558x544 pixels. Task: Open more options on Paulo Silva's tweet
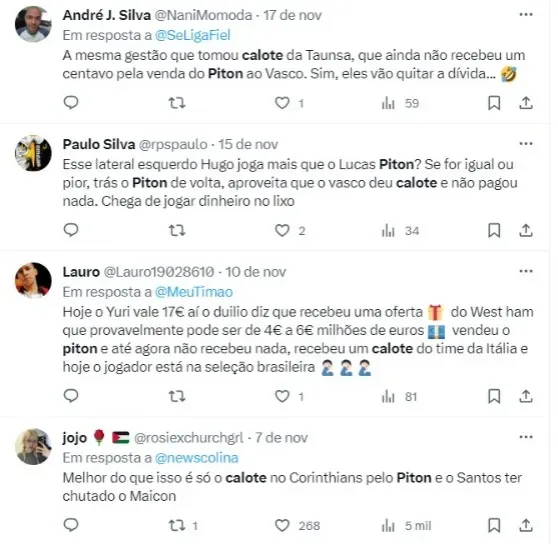pos(526,144)
